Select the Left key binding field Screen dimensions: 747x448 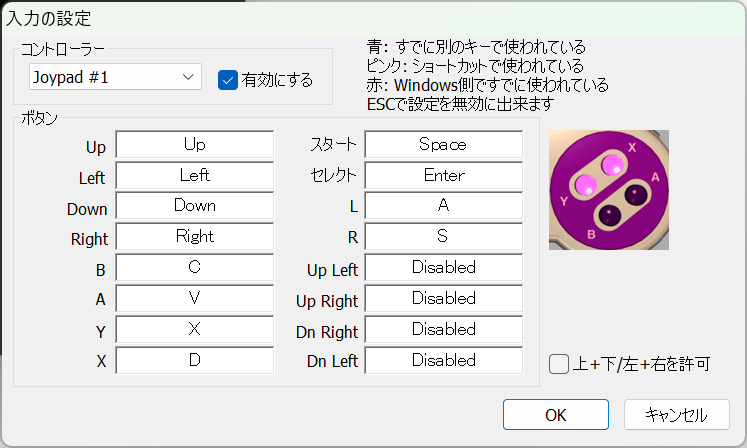point(195,175)
